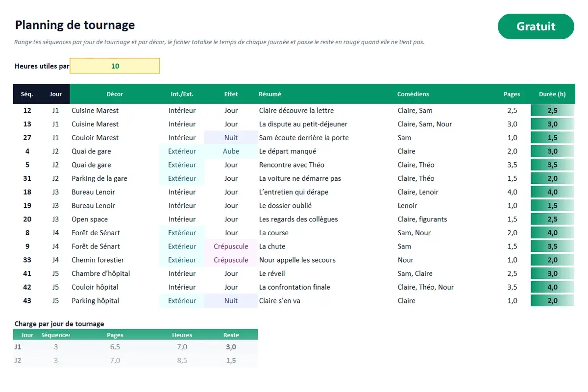
Task: Click the Durée (h) column header
Action: click(552, 94)
